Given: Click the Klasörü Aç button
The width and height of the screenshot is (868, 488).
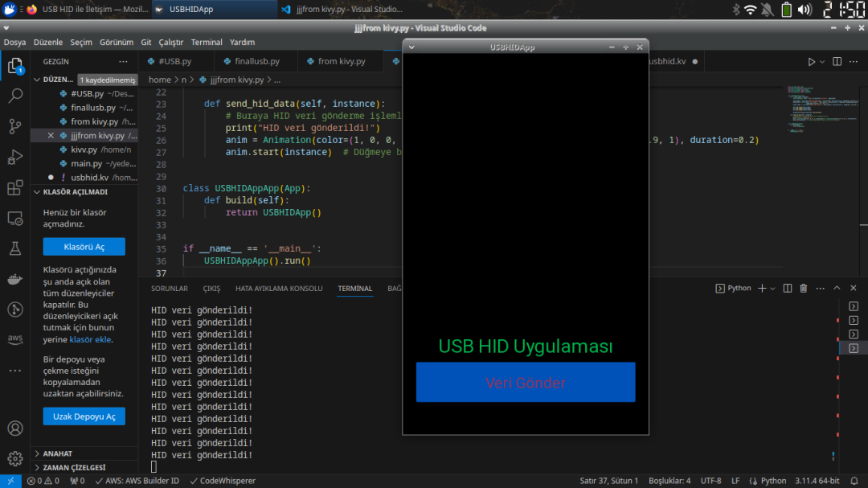Looking at the screenshot, I should (x=84, y=247).
